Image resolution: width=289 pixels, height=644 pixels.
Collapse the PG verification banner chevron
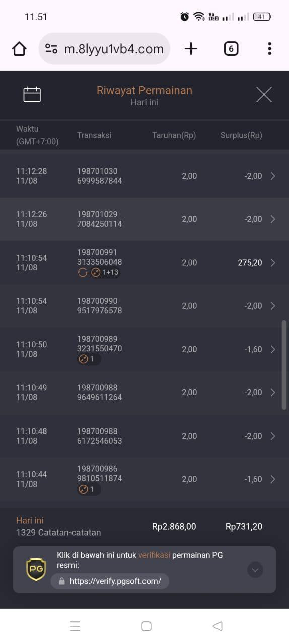(255, 570)
